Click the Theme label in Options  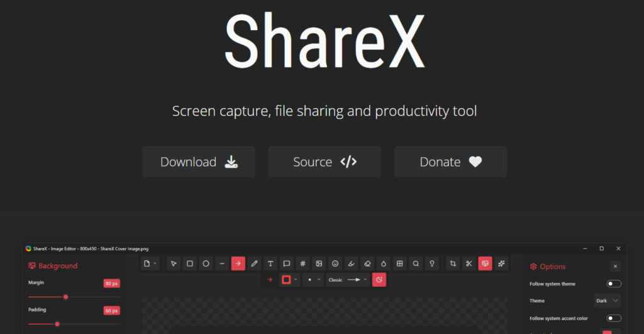tap(537, 301)
